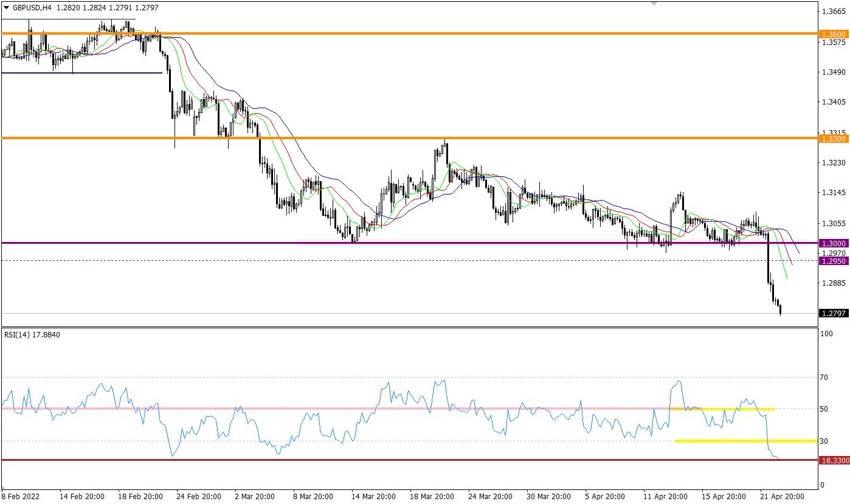Open the dropdown arrow beside GBPUSD,H4
Screen dimensions: 850x504
click(x=6, y=7)
